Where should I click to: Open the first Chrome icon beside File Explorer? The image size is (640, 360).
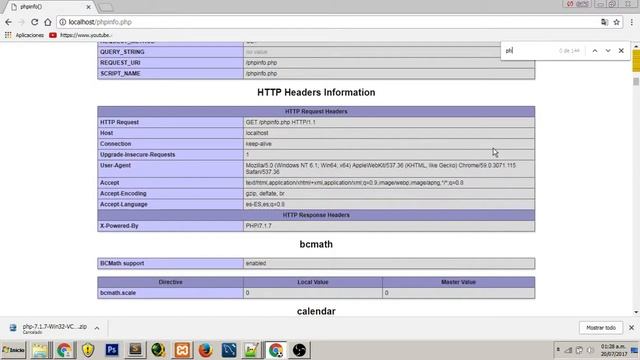point(64,350)
